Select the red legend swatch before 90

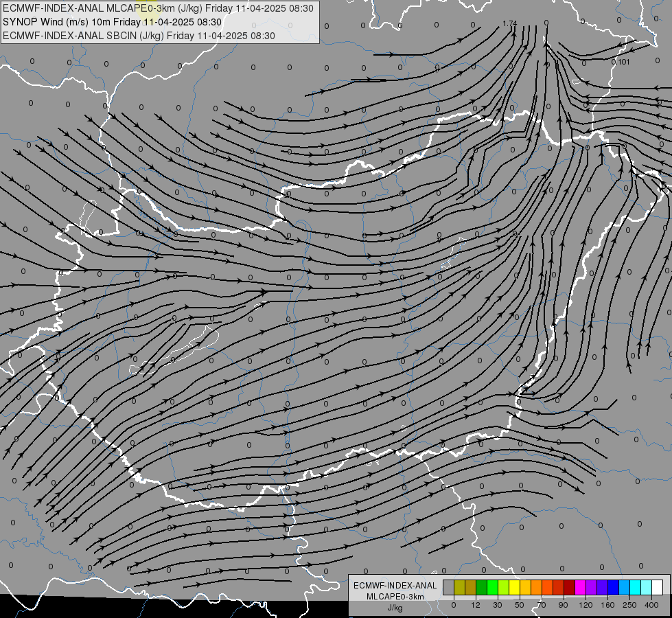pyautogui.click(x=559, y=587)
